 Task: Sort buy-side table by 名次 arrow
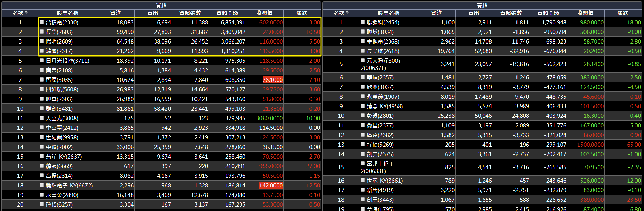tap(26, 13)
